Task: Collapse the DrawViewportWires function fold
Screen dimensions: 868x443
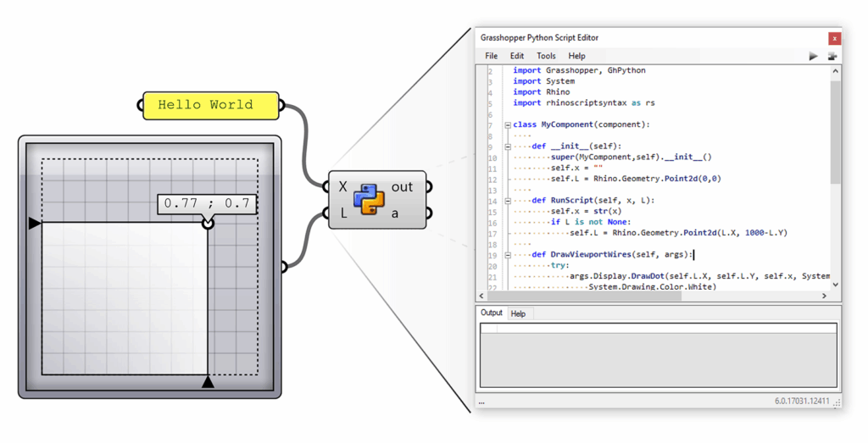Action: coord(508,255)
